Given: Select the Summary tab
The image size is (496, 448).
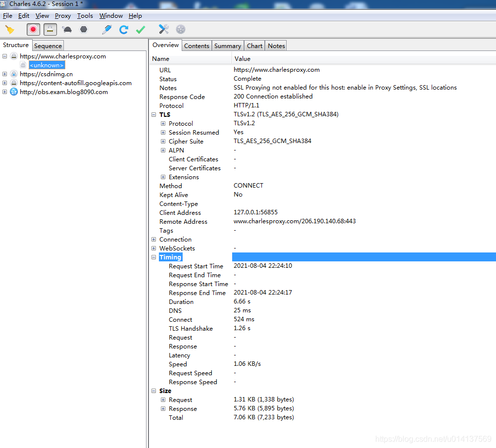Looking at the screenshot, I should 228,46.
